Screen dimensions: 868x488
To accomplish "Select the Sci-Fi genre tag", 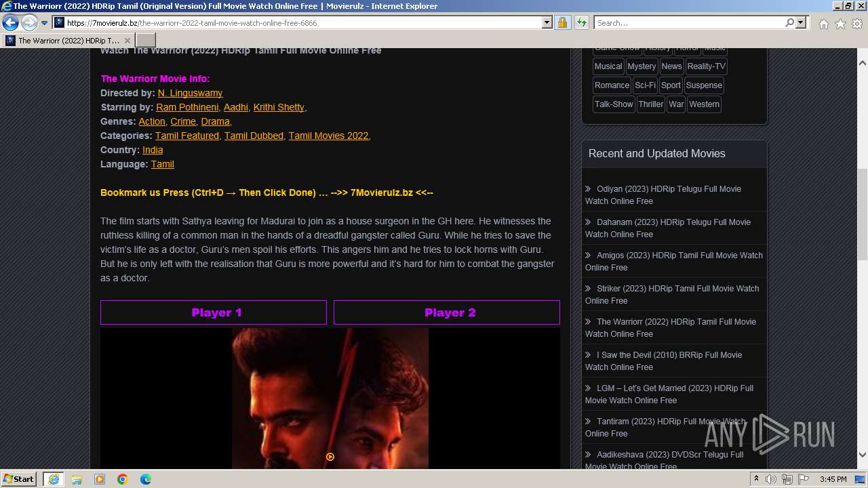I will (x=646, y=85).
